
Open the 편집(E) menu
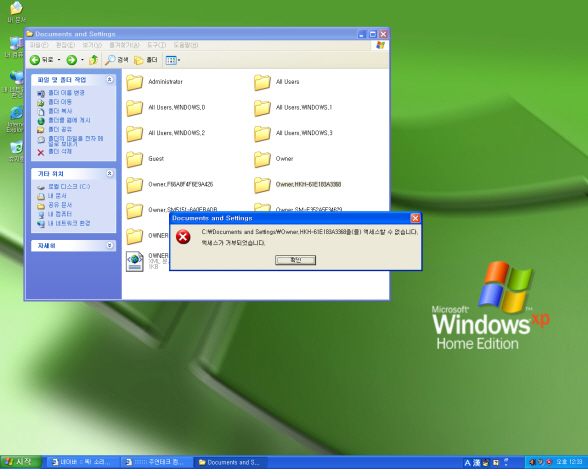[x=66, y=45]
